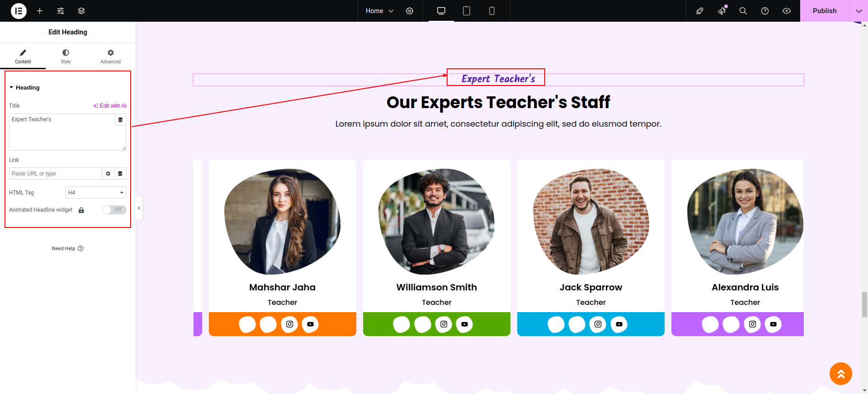Viewport: 868px width, 394px height.
Task: Open the HTML Tag dropdown
Action: pyautogui.click(x=96, y=193)
